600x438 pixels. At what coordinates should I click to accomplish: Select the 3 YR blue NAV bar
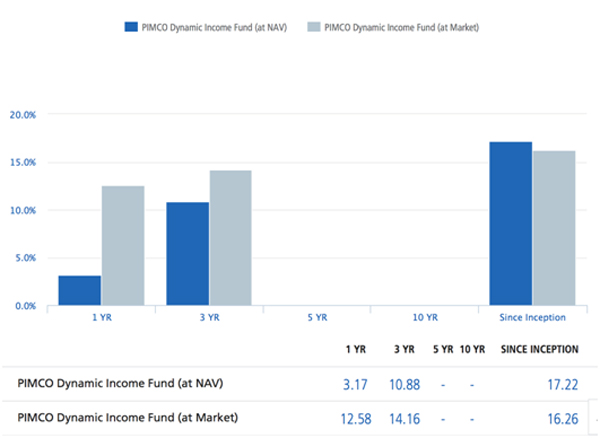pos(188,254)
